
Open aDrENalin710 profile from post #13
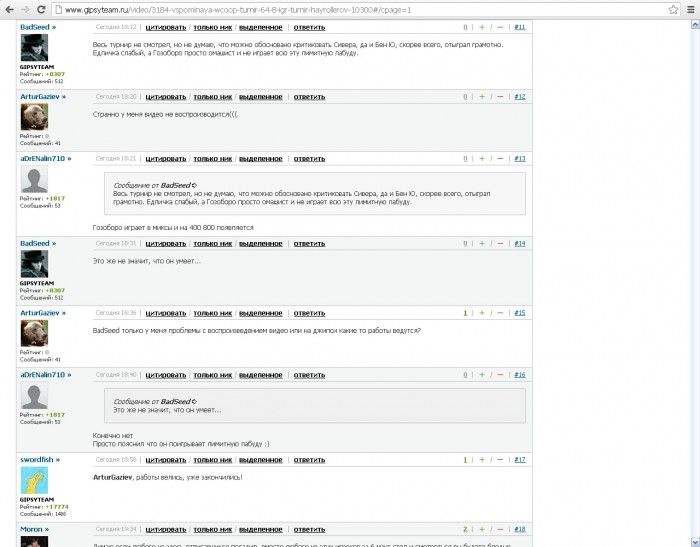pyautogui.click(x=46, y=159)
